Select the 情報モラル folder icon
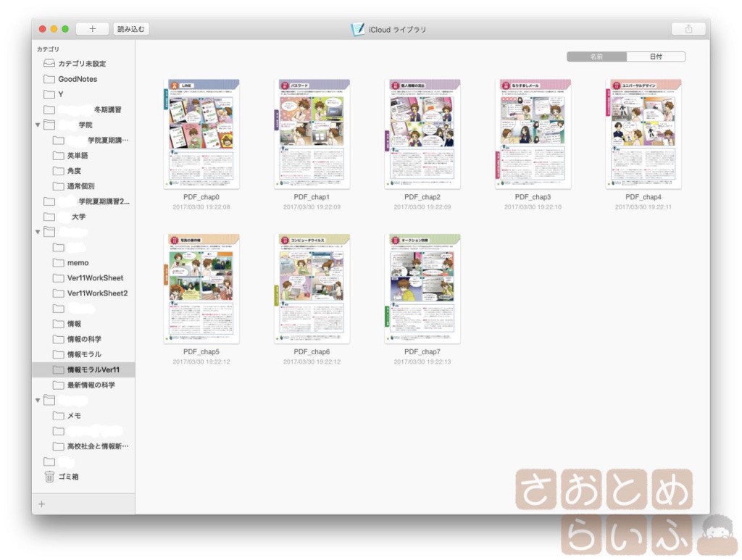This screenshot has width=742, height=560. pos(59,354)
